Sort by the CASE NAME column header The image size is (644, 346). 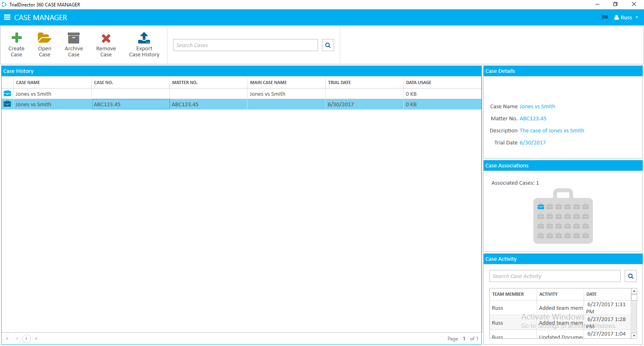tap(28, 82)
